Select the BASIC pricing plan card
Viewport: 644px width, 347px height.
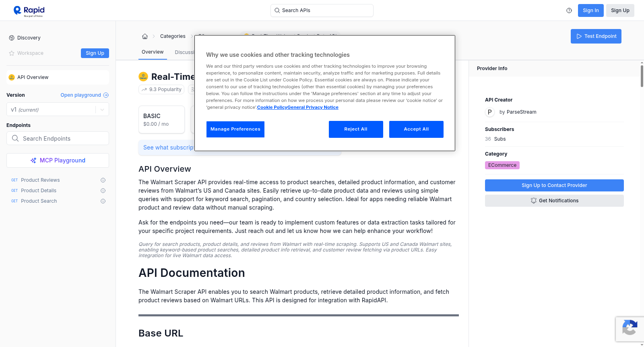(x=161, y=120)
